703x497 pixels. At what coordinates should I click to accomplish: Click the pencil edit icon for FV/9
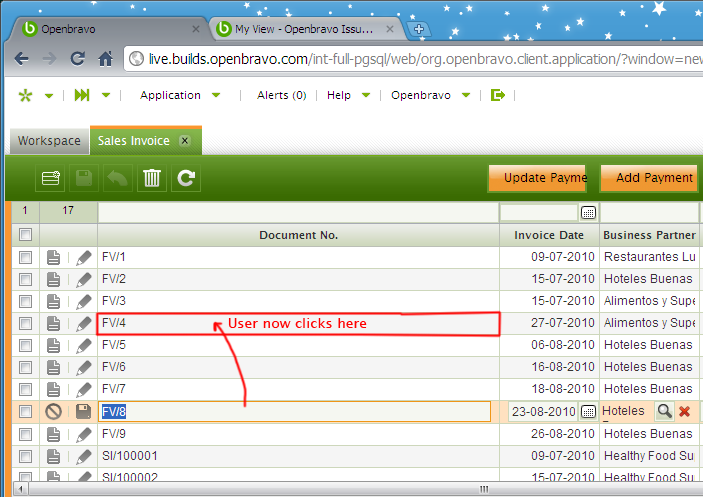click(x=83, y=434)
